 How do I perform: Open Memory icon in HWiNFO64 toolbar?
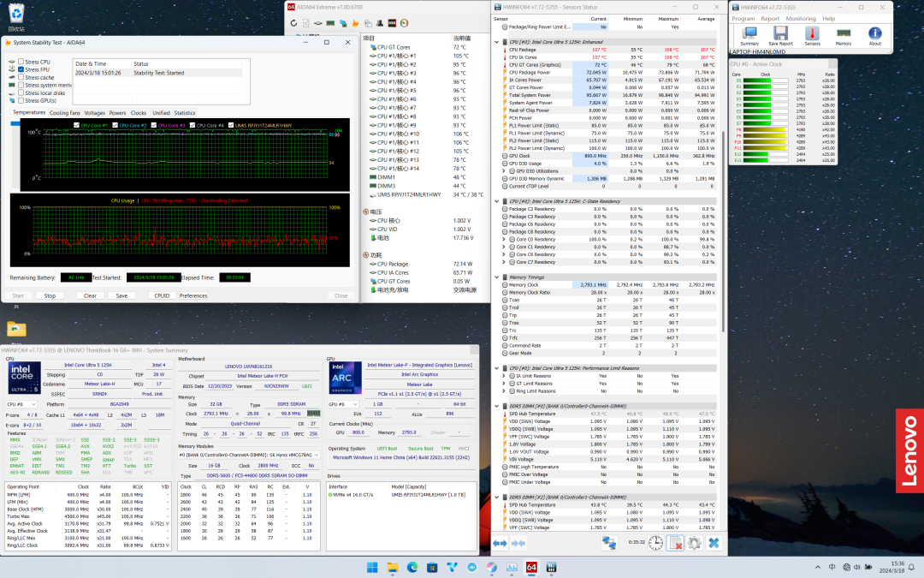[x=844, y=36]
